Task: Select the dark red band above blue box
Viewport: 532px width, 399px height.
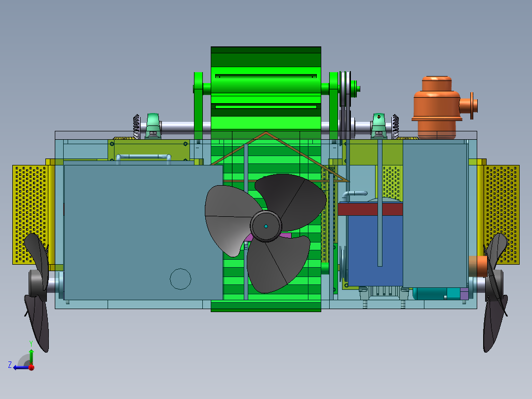Action: 370,209
